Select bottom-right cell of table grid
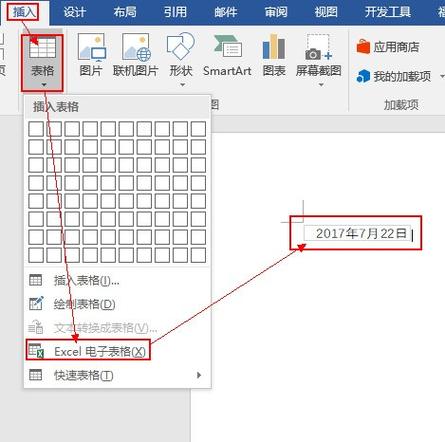Image resolution: width=445 pixels, height=442 pixels. [x=198, y=255]
